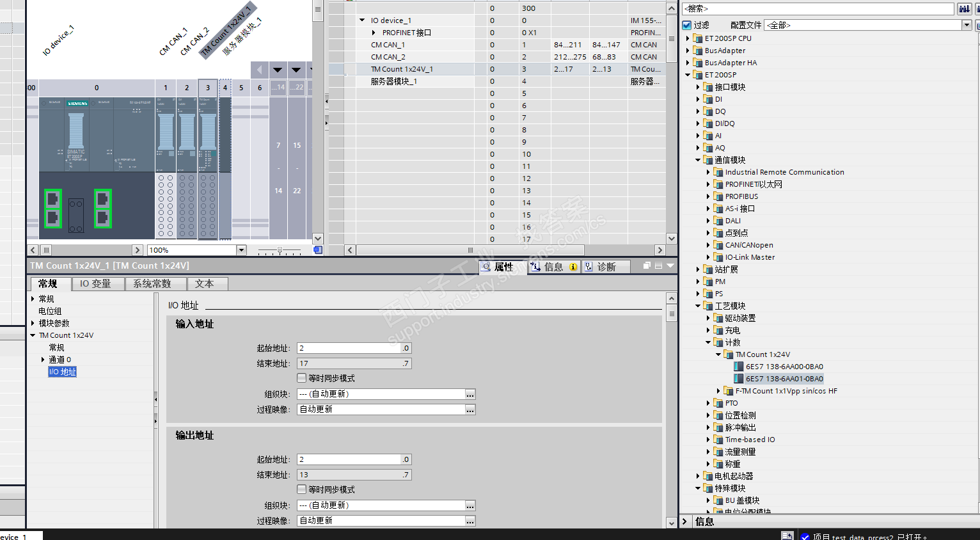The width and height of the screenshot is (980, 540).
Task: Click the CAN/CANopen folder icon
Action: tap(718, 245)
